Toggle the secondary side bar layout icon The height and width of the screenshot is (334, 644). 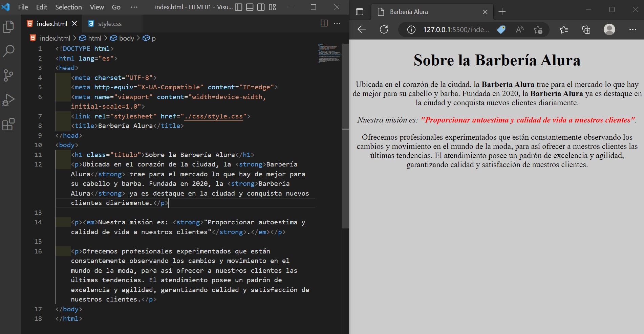261,7
